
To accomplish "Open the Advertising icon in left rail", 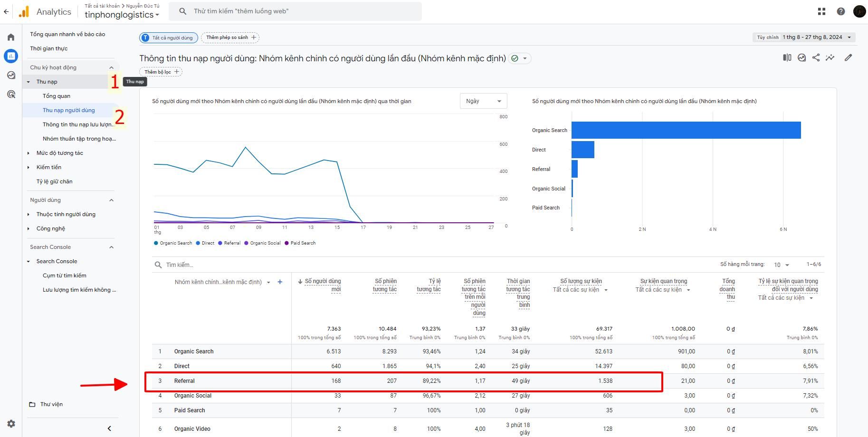I will (x=11, y=94).
